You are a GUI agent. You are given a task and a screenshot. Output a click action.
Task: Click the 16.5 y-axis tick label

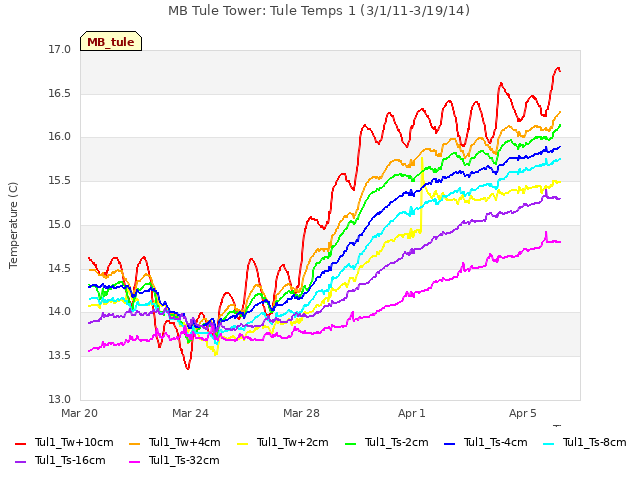[60, 93]
